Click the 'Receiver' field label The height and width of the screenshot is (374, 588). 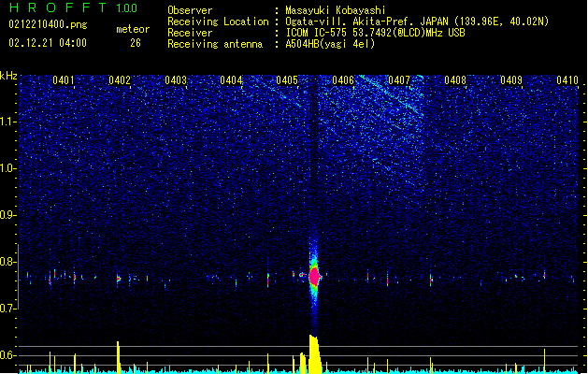point(190,33)
